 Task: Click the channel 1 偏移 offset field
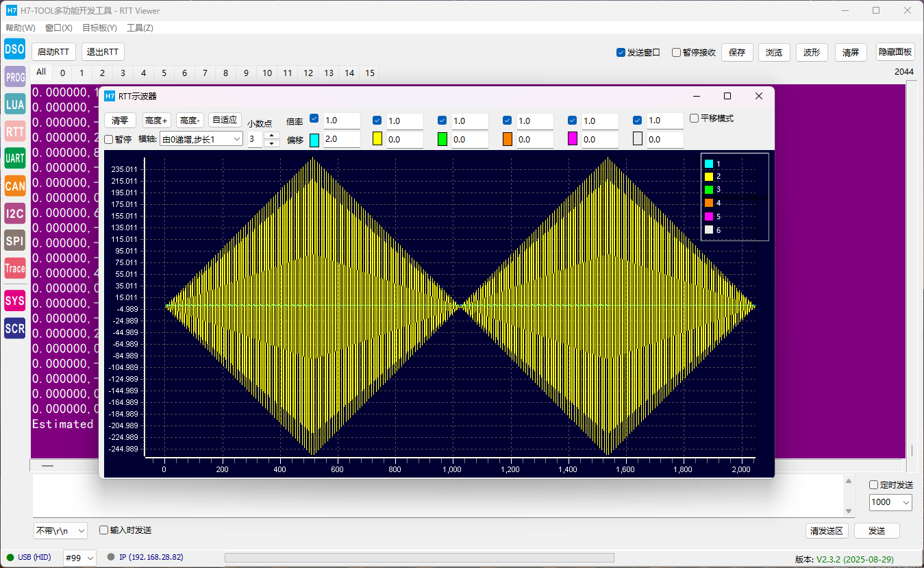point(341,140)
